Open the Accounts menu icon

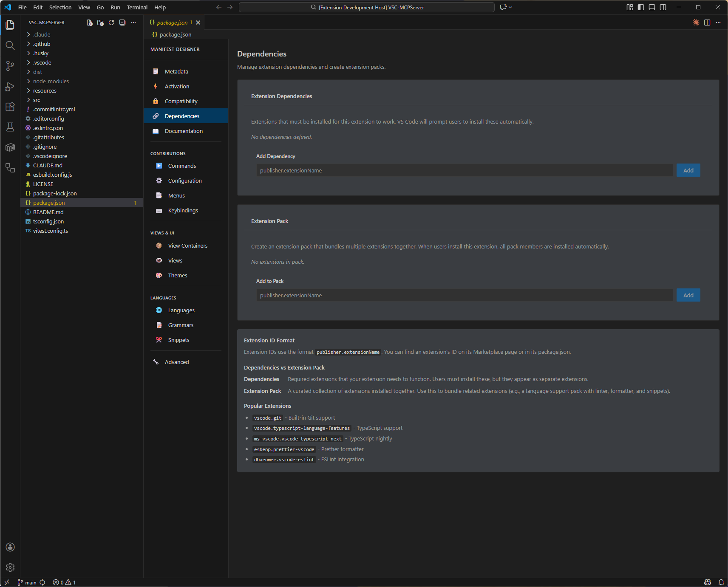[x=10, y=547]
